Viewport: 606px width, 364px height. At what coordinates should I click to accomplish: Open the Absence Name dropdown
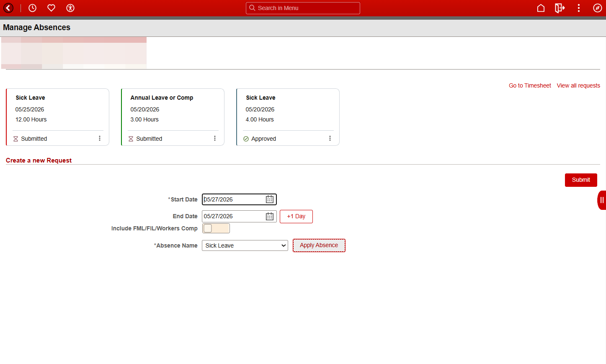pyautogui.click(x=245, y=245)
